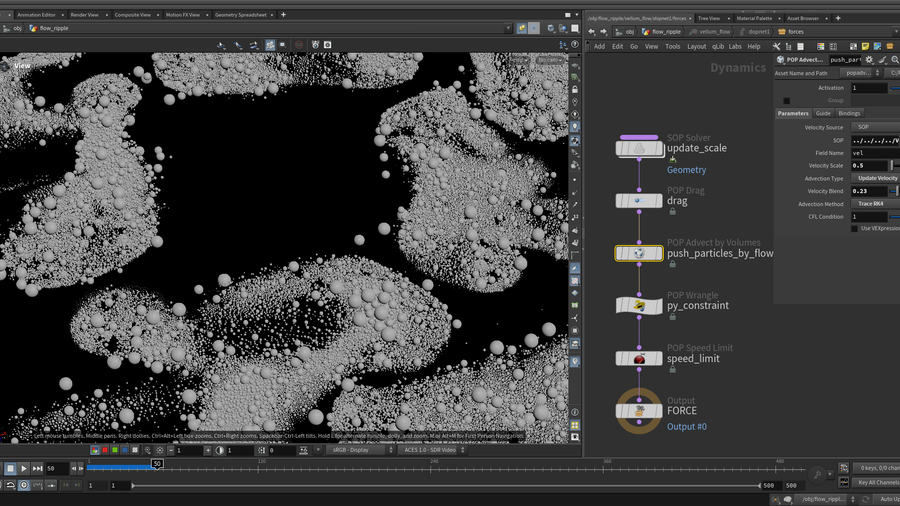Viewport: 900px width, 506px height.
Task: Open the Layout menu in network editor
Action: coord(696,46)
